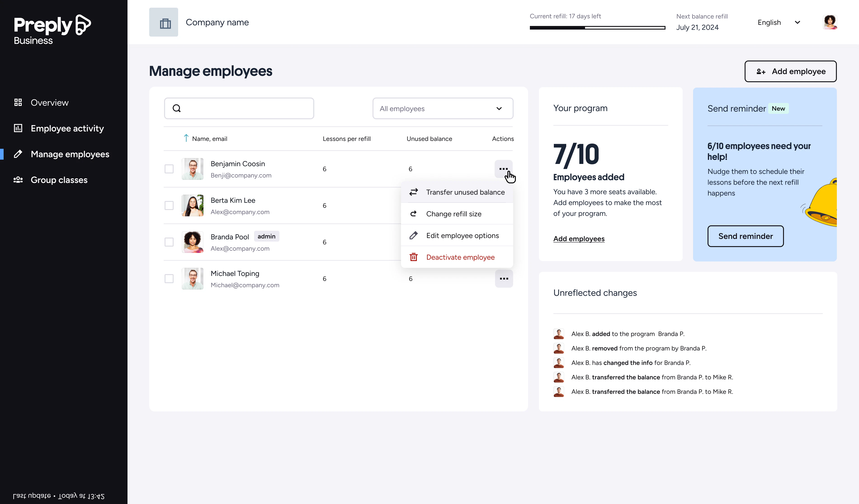Click the Send reminder button
859x504 pixels.
click(x=746, y=236)
